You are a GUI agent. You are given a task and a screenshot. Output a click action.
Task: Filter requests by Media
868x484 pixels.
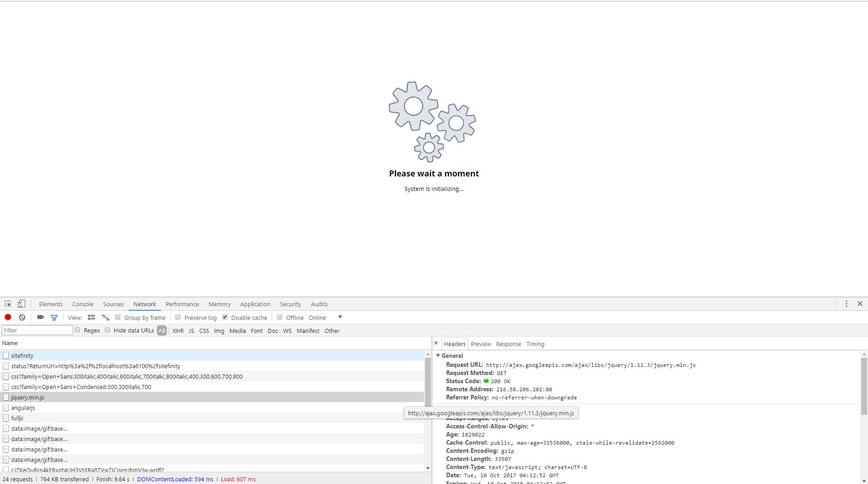pos(237,331)
